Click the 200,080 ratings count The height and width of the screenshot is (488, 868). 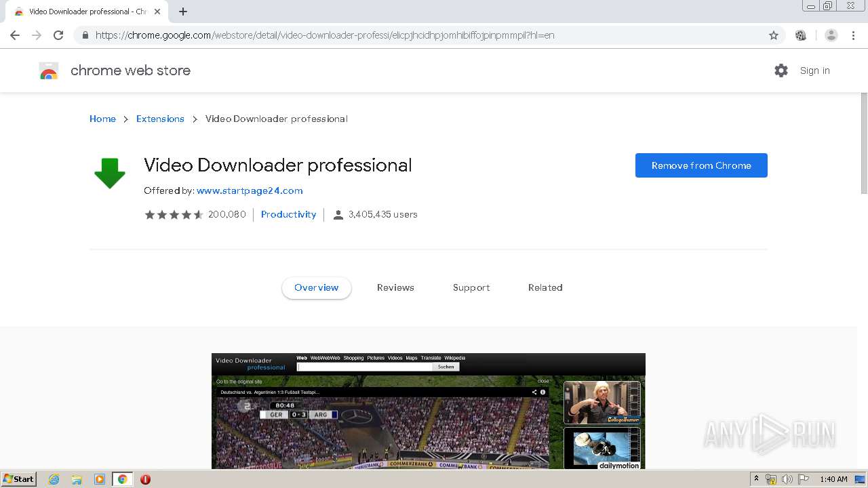[227, 215]
